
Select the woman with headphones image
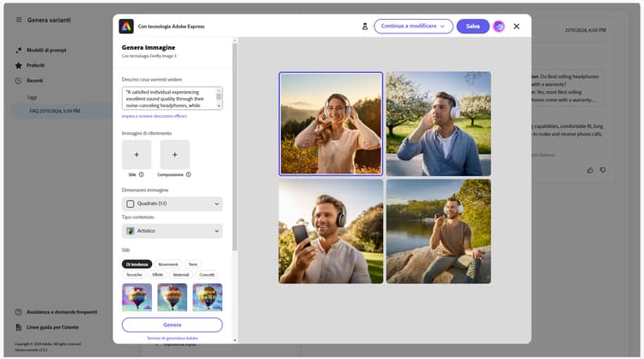(331, 124)
